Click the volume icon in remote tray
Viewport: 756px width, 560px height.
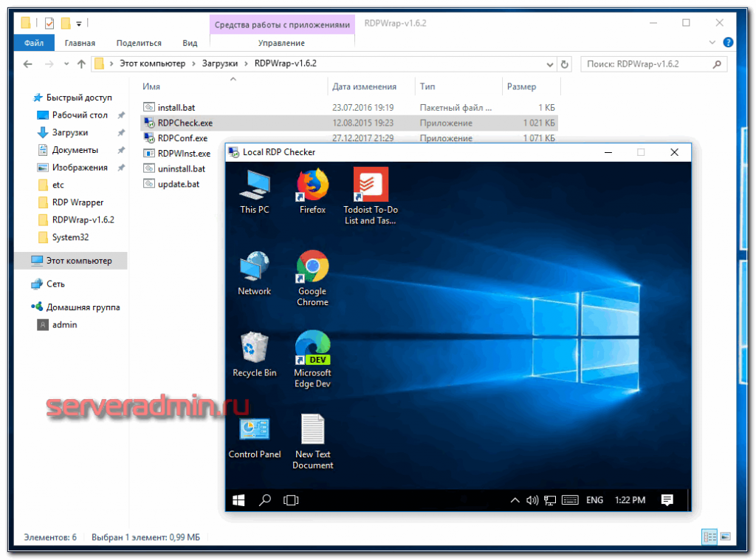[x=532, y=500]
